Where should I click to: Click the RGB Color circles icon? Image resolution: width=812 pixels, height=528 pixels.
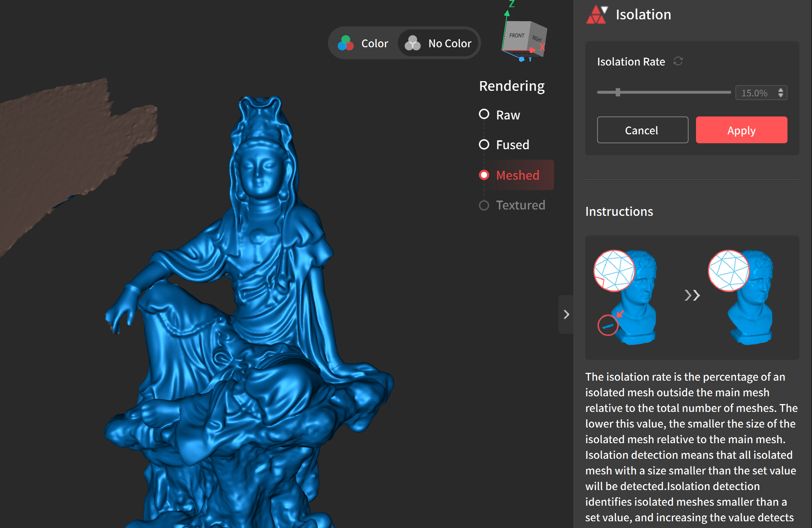pyautogui.click(x=345, y=44)
